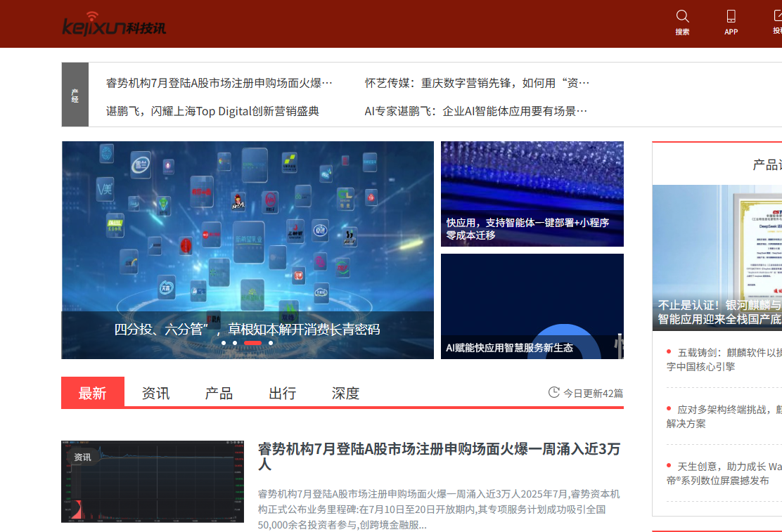Select the 最新 tab
This screenshot has height=532, width=782.
93,393
